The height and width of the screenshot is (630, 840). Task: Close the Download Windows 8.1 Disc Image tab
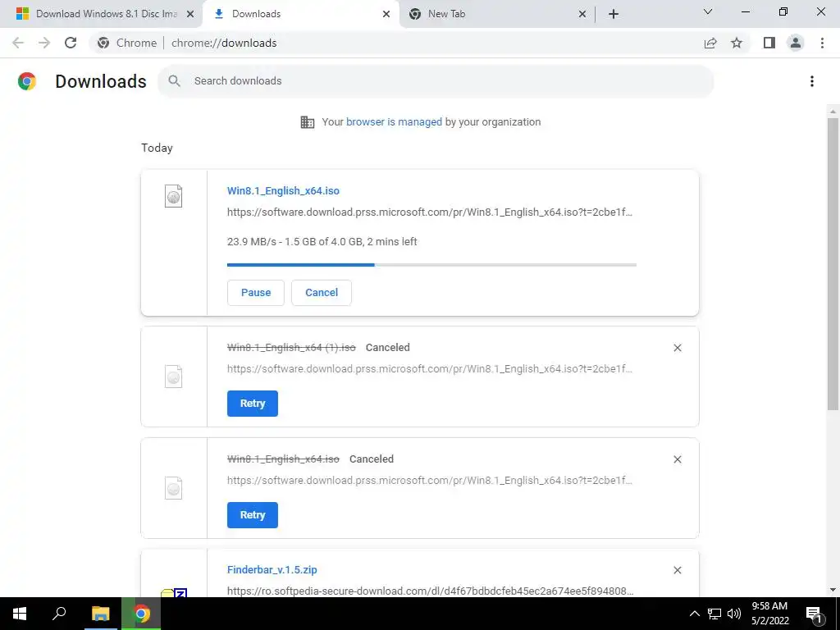(190, 14)
